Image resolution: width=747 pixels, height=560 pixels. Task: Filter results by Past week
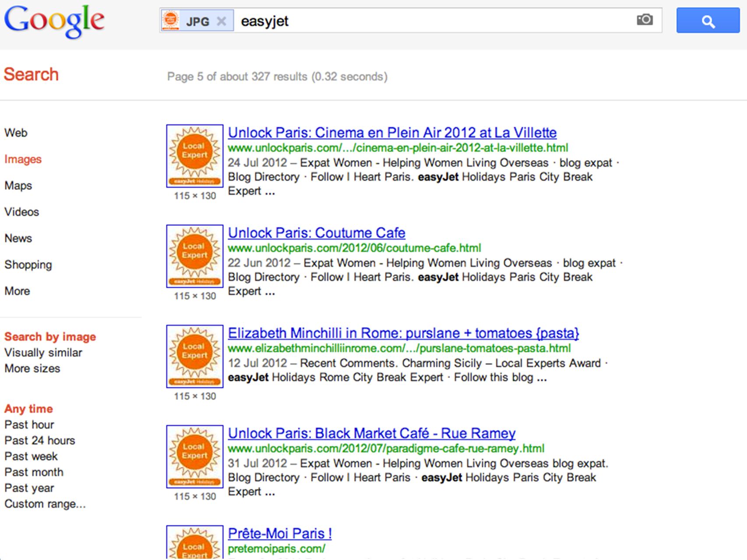point(31,456)
